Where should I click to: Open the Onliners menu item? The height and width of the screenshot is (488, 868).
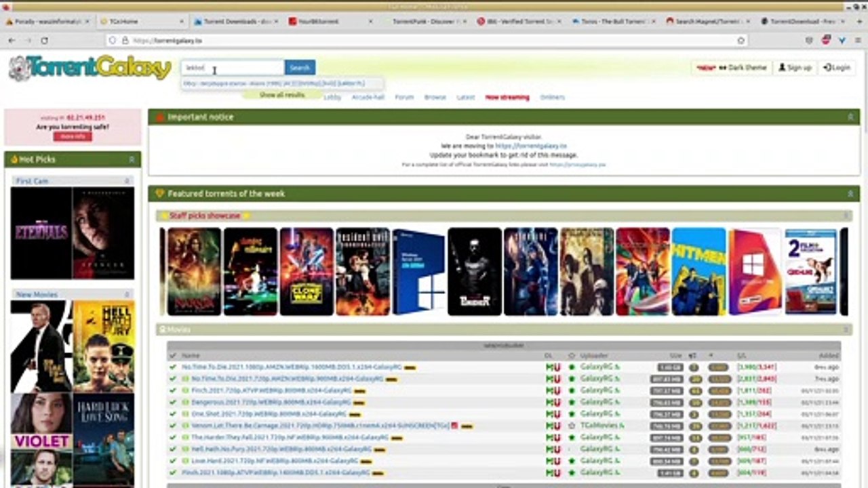[553, 97]
